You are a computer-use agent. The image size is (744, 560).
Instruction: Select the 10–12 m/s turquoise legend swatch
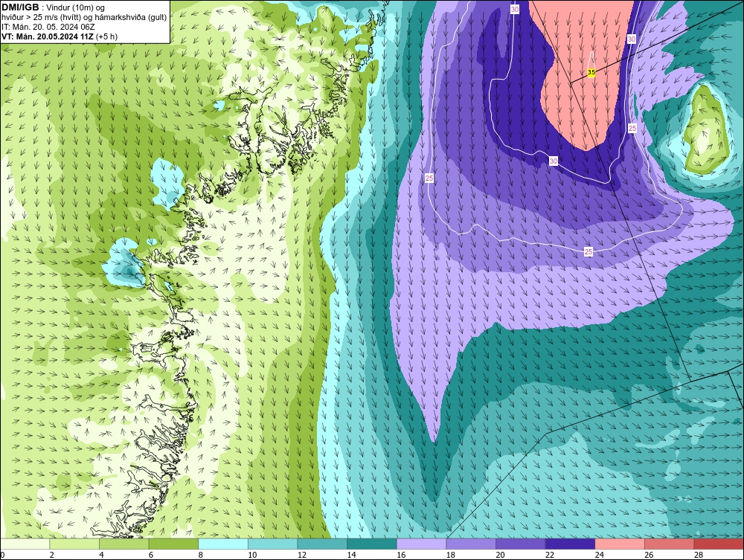coord(272,544)
